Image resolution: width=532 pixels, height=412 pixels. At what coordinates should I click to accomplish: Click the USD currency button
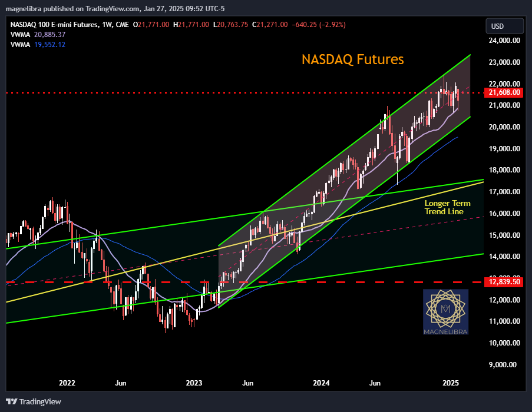(504, 26)
